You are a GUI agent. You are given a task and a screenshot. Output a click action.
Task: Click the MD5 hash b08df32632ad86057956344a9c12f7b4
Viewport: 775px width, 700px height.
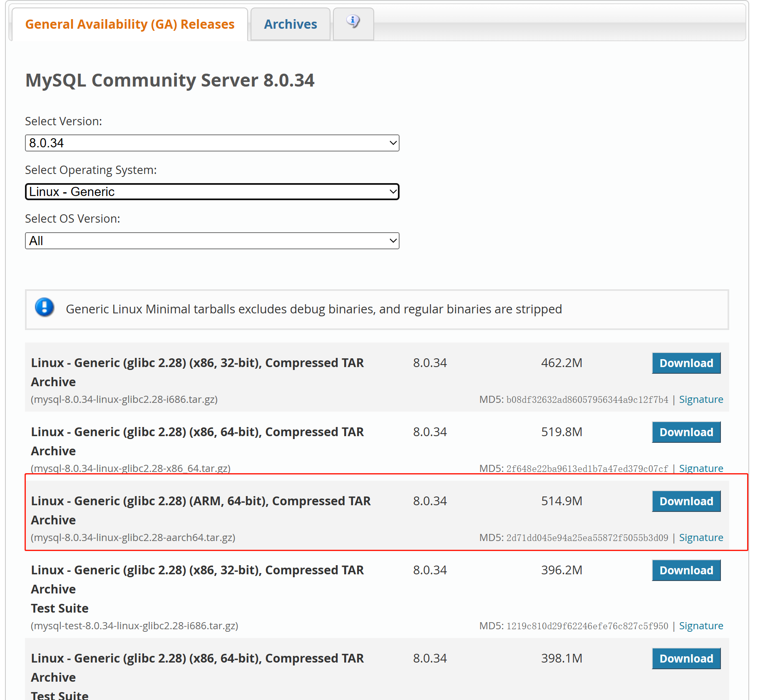587,400
